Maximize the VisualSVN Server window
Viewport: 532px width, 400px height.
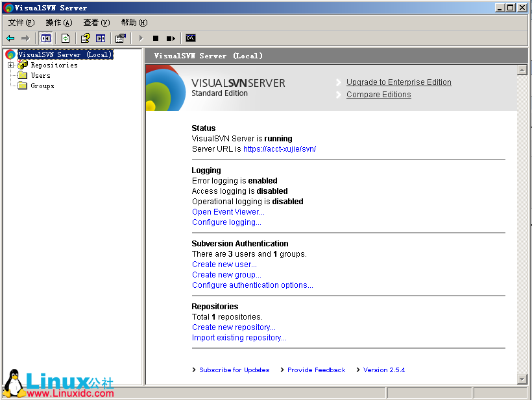[511, 8]
